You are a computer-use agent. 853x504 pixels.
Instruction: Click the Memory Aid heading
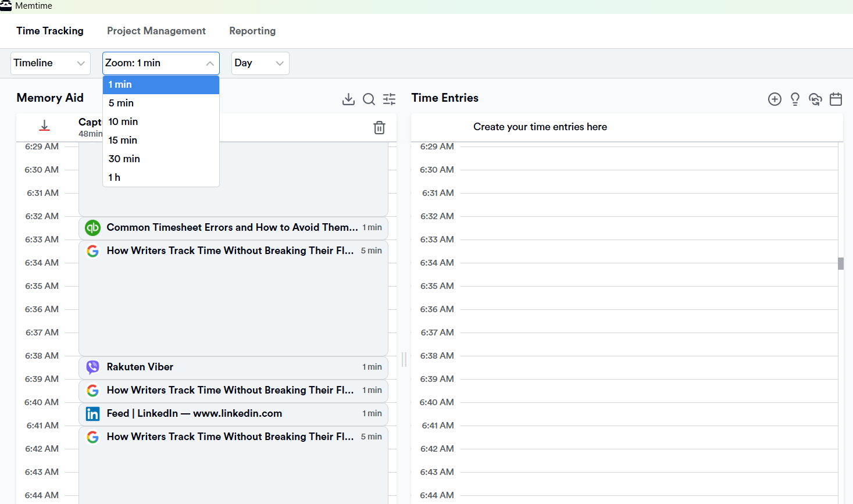click(50, 98)
